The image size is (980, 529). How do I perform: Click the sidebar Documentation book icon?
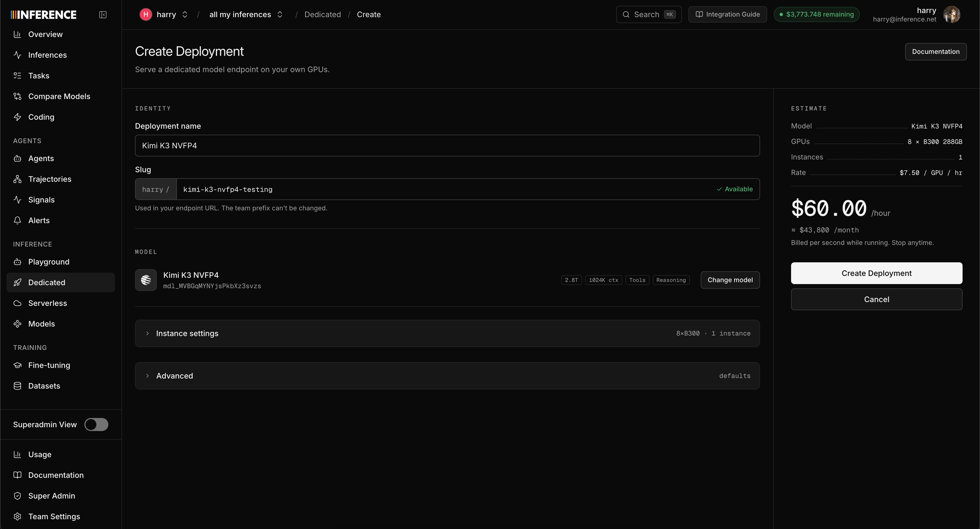pyautogui.click(x=17, y=475)
